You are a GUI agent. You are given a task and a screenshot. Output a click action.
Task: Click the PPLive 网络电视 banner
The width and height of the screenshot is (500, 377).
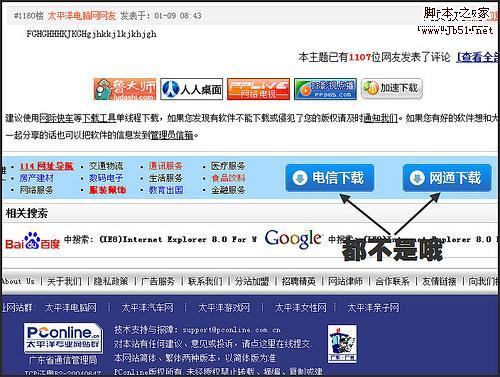tap(258, 89)
